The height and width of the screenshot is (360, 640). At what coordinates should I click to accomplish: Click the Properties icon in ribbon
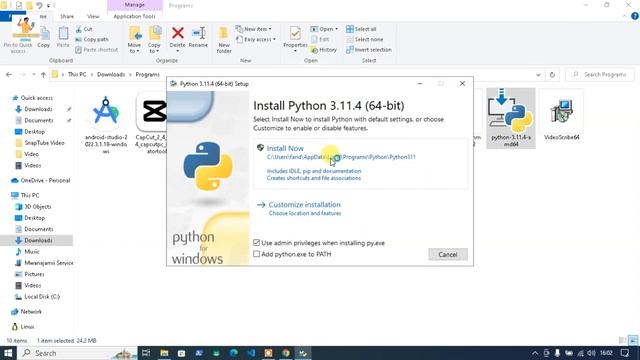295,34
